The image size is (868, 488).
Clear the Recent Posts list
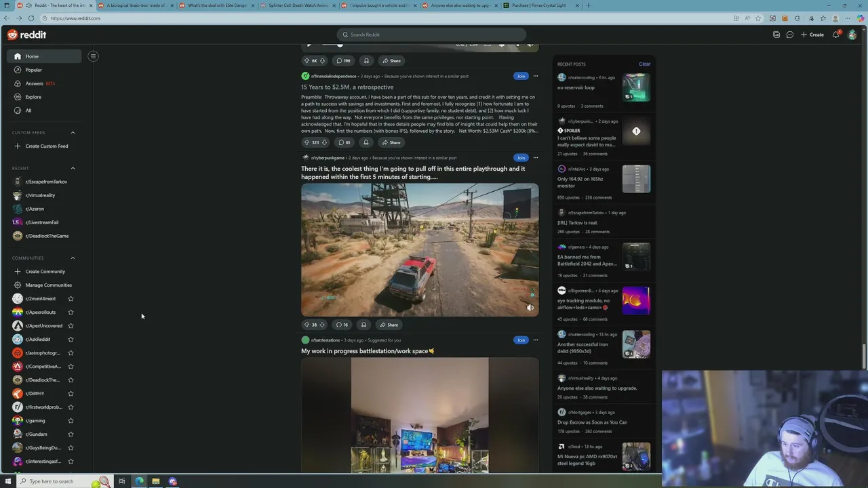click(x=644, y=64)
